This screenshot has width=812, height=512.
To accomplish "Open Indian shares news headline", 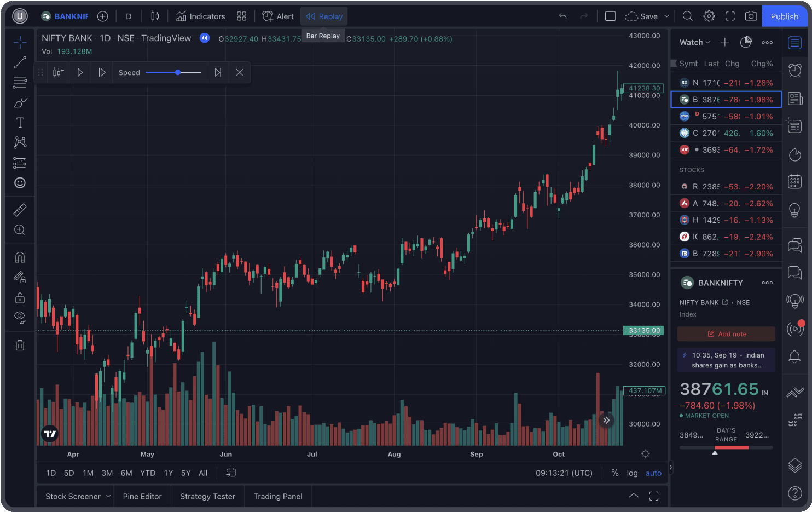I will click(726, 360).
